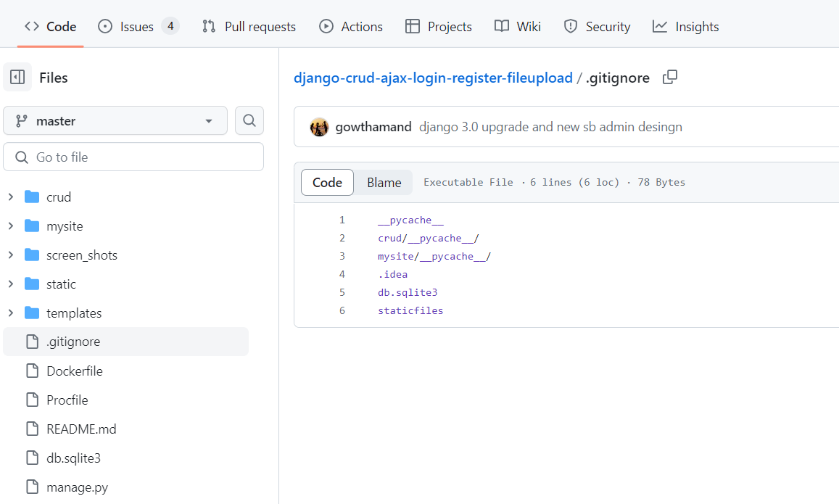This screenshot has height=504, width=839.
Task: Expand the screen_shots folder chevron
Action: [11, 255]
